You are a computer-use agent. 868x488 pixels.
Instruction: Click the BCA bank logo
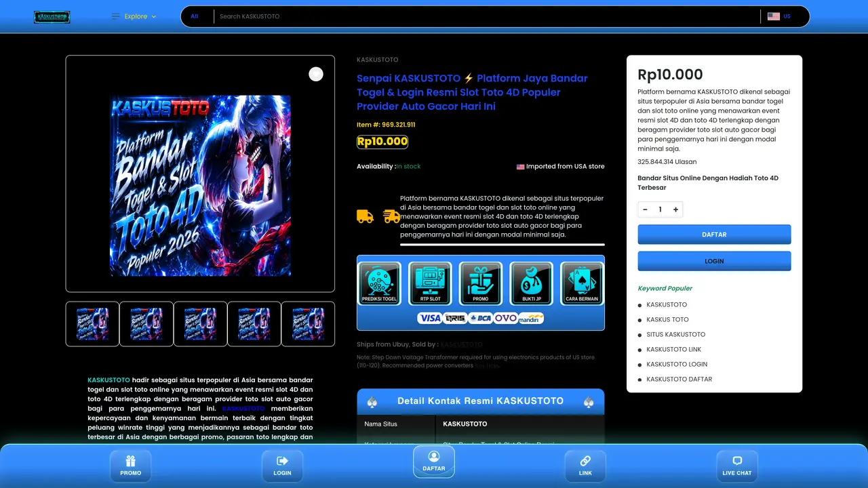pyautogui.click(x=480, y=318)
